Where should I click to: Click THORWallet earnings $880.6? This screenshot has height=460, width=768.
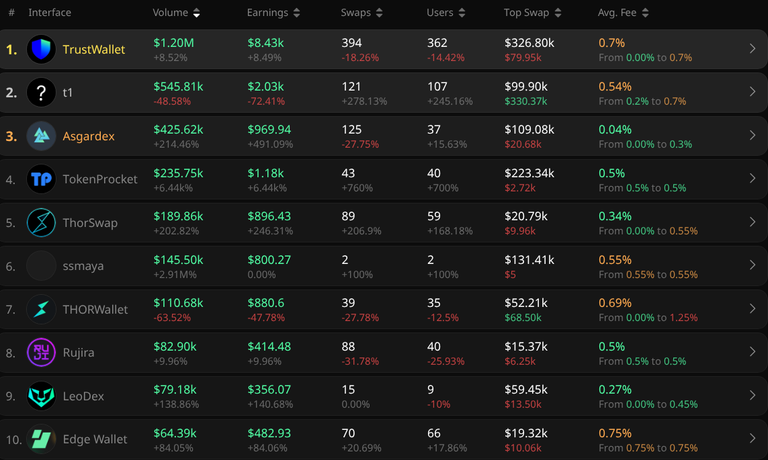pos(266,303)
